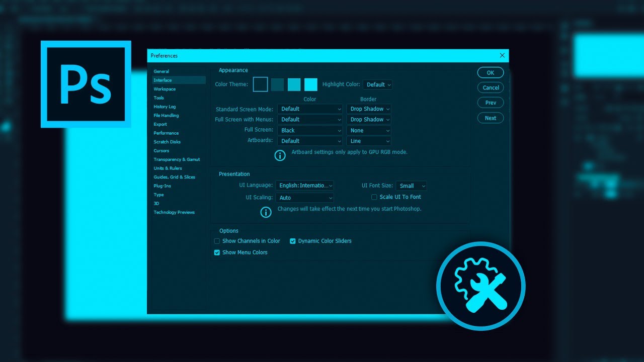Tick the Scale UI To Font checkbox
This screenshot has height=362, width=644.
(374, 197)
